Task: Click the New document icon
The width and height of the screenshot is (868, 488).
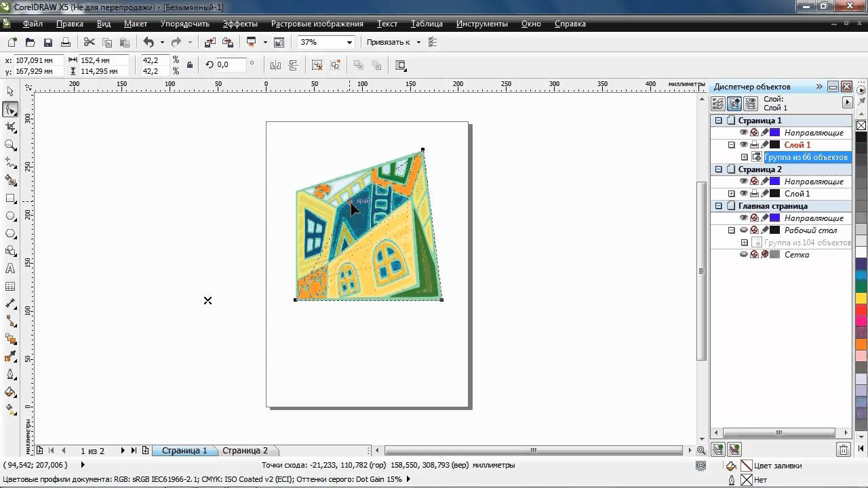Action: pos(12,42)
